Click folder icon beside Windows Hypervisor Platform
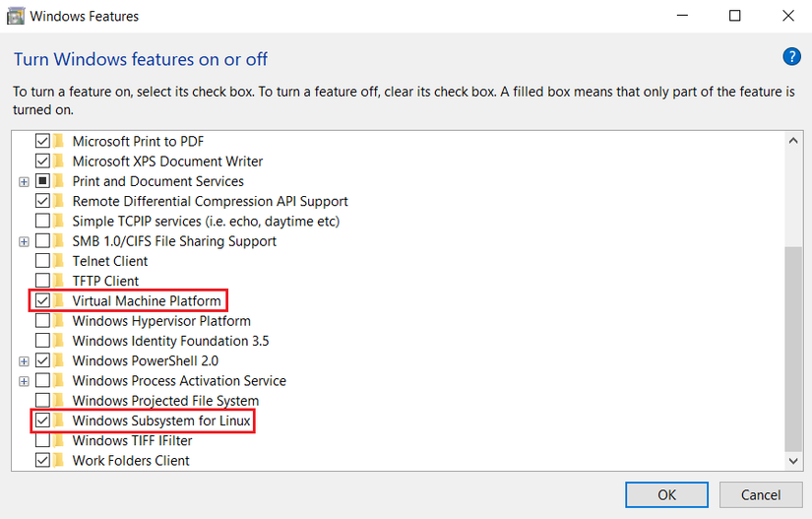 coord(59,321)
